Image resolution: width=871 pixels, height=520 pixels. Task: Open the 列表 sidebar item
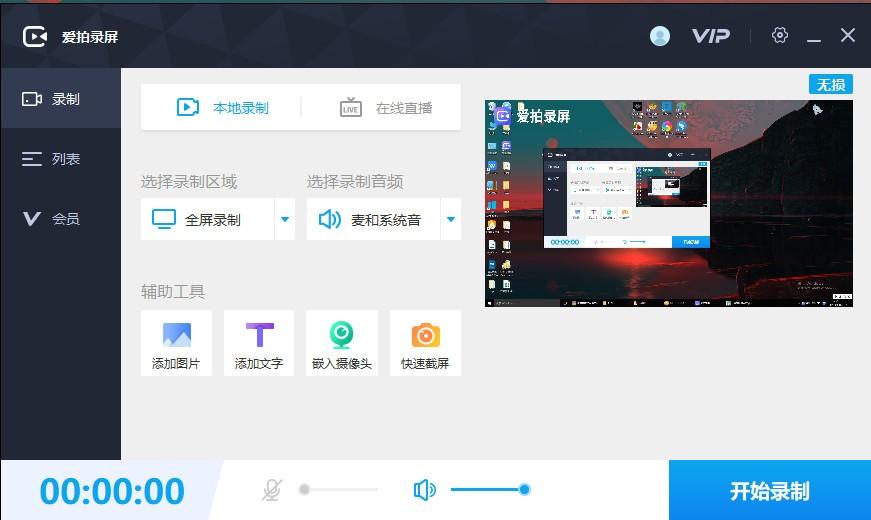point(61,159)
